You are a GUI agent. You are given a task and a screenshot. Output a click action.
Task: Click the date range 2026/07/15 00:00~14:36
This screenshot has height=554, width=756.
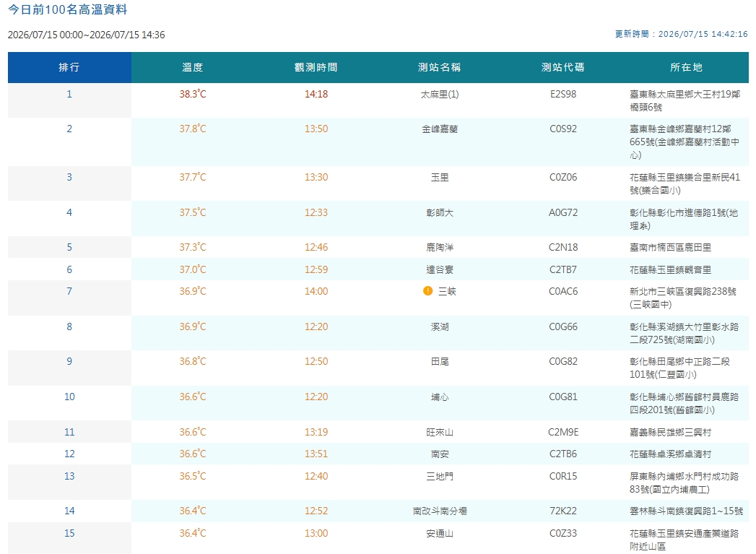(87, 35)
